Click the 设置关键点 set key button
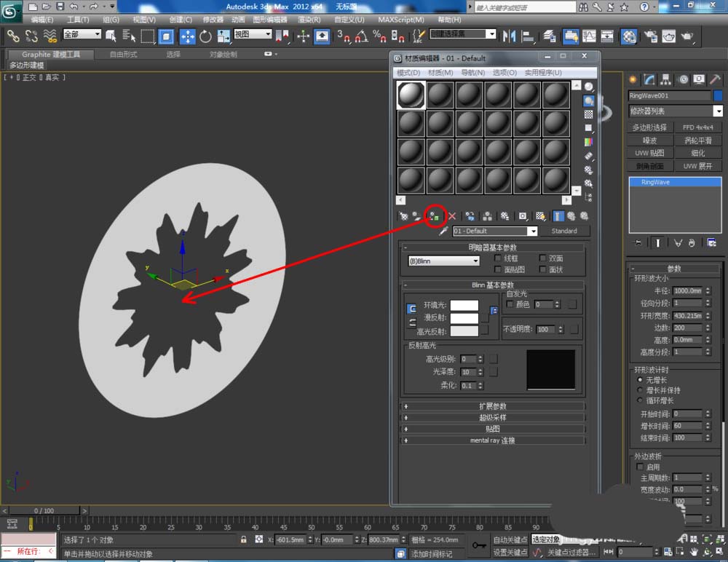Screen dimensions: 728x562 click(x=510, y=552)
